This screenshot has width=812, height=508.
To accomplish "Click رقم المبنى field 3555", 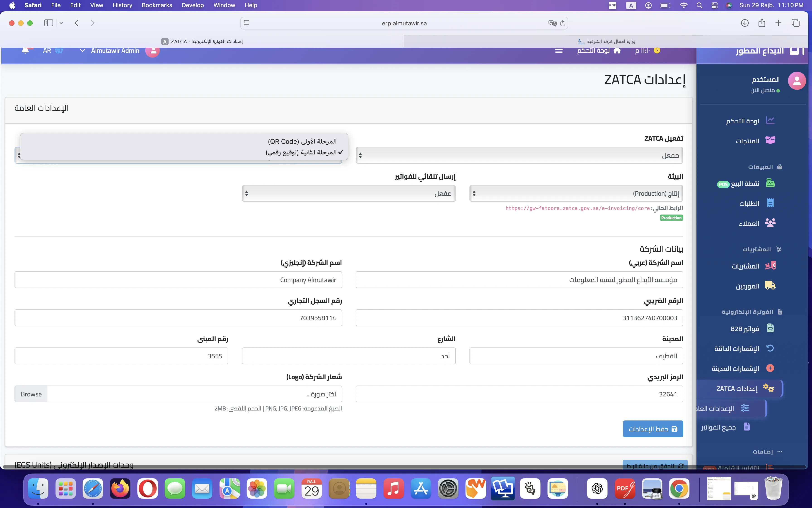I will coord(121,356).
